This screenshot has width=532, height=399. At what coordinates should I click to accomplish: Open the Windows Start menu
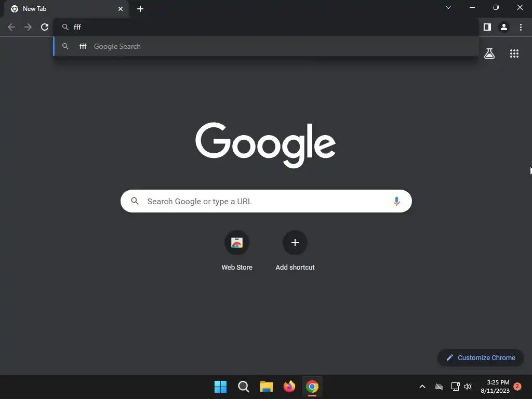pos(220,387)
